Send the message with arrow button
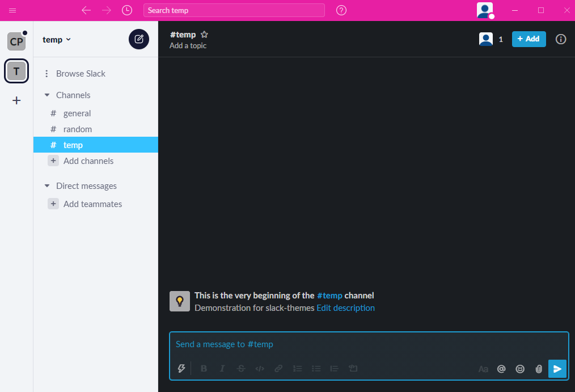 [x=557, y=369]
